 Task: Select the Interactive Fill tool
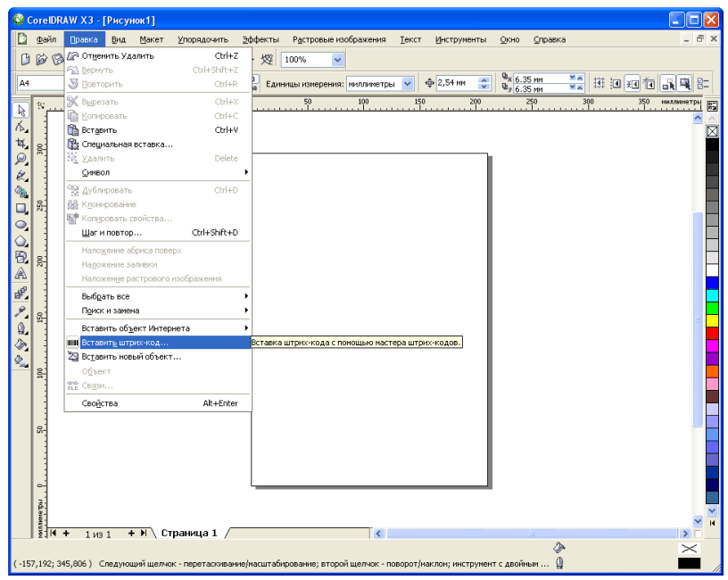coord(21,360)
